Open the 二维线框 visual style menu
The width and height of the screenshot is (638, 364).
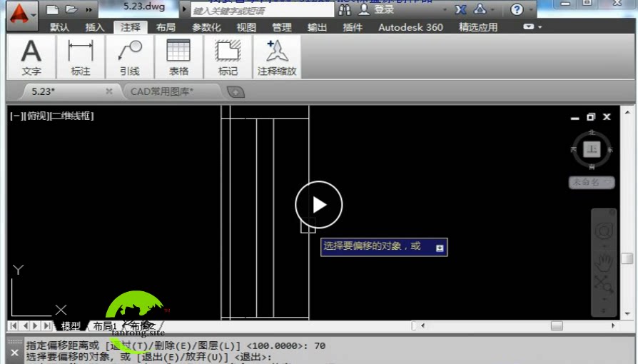tap(71, 116)
